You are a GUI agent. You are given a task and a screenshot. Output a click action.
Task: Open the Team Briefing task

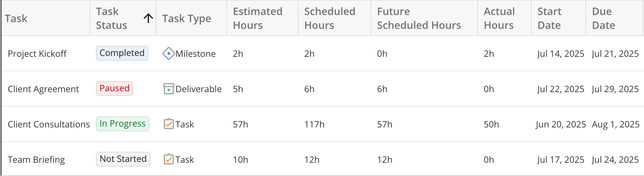click(x=36, y=160)
